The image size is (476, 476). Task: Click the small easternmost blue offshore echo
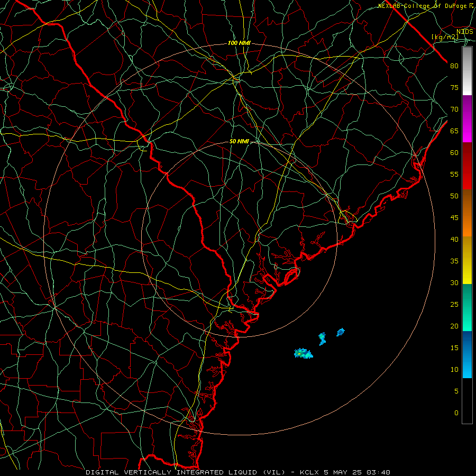coord(341,332)
